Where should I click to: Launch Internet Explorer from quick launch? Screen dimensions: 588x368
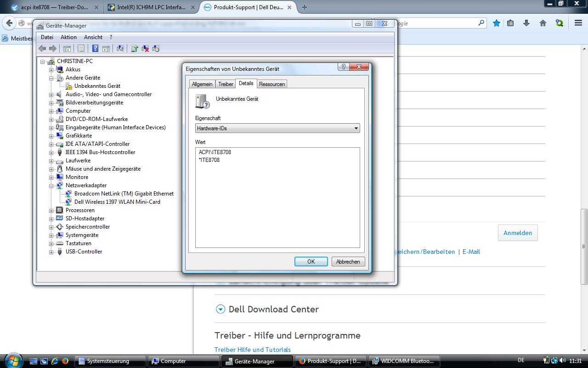tap(55, 361)
